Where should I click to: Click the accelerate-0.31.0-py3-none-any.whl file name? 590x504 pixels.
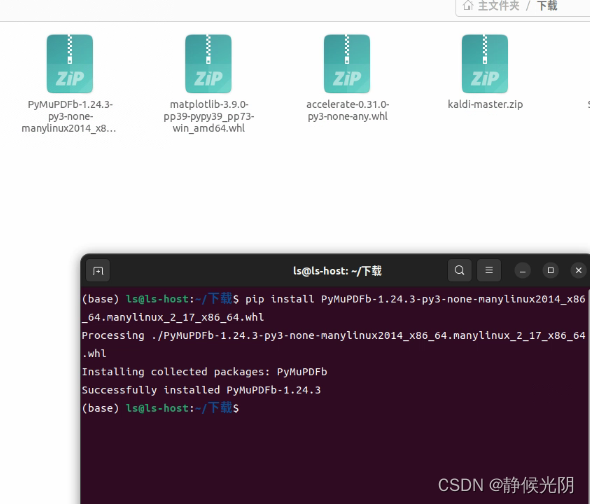tap(347, 110)
